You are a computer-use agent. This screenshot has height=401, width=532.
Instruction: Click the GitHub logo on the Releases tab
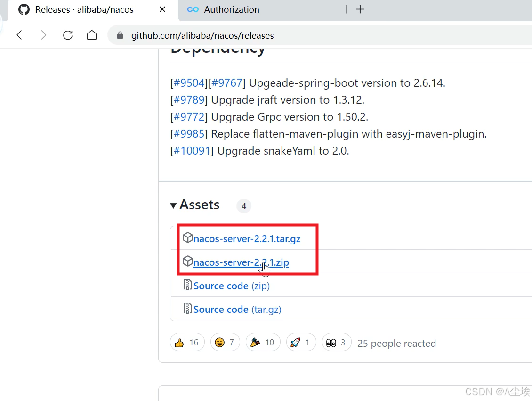point(24,9)
